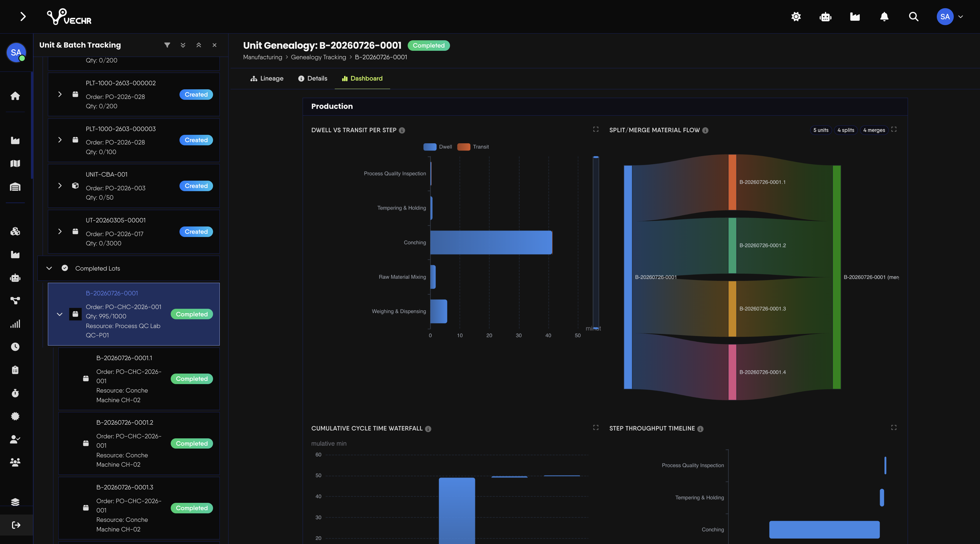
Task: Expand the UNIT-CBA-001 tree item
Action: click(x=60, y=186)
